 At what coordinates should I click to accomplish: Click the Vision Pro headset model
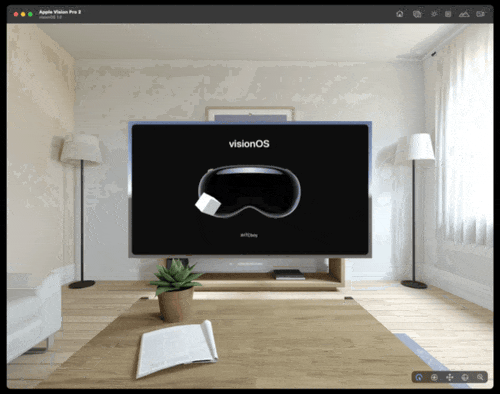click(249, 192)
